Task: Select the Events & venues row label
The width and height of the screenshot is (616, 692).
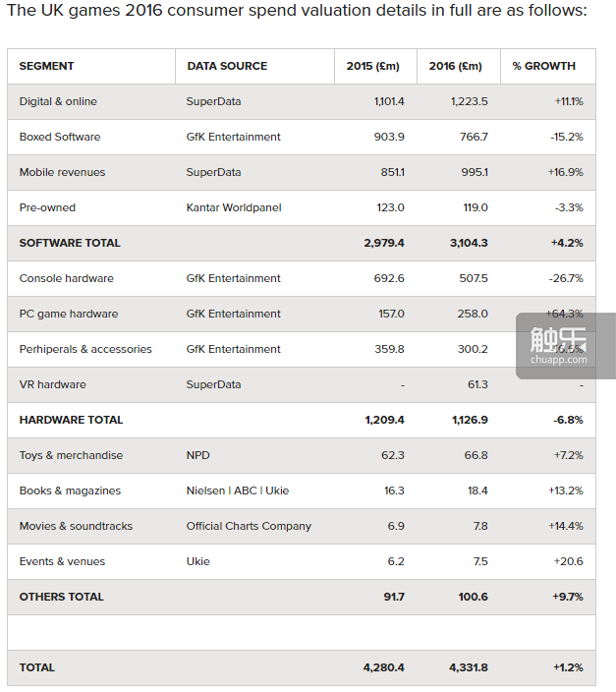Action: click(62, 561)
